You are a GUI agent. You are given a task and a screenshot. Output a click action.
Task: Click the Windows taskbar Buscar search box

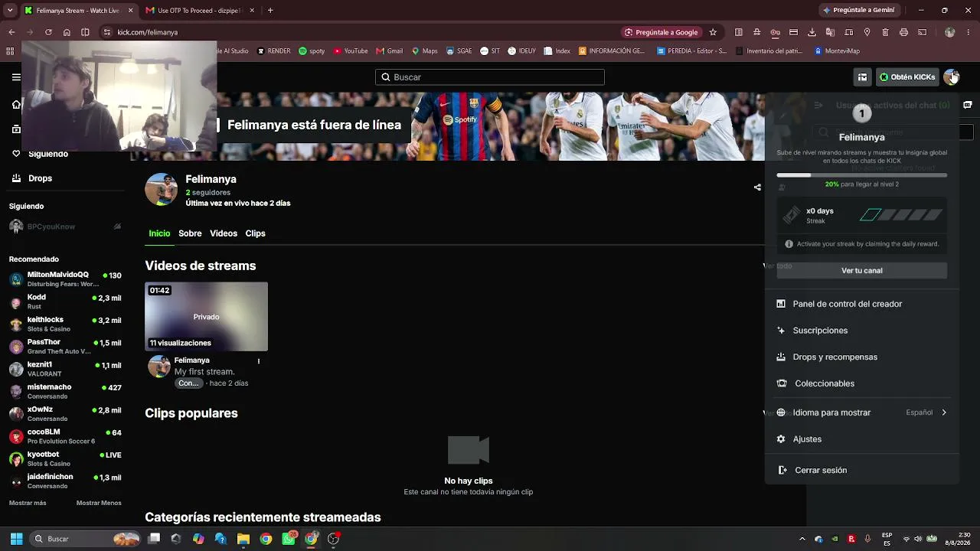pyautogui.click(x=85, y=539)
